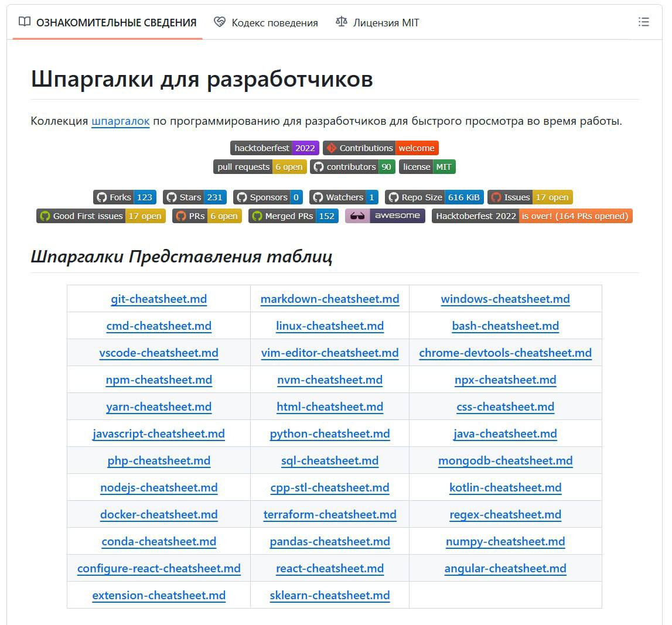Screen dimensions: 672x625
Task: Open php-cheatsheet.md
Action: coord(159,461)
